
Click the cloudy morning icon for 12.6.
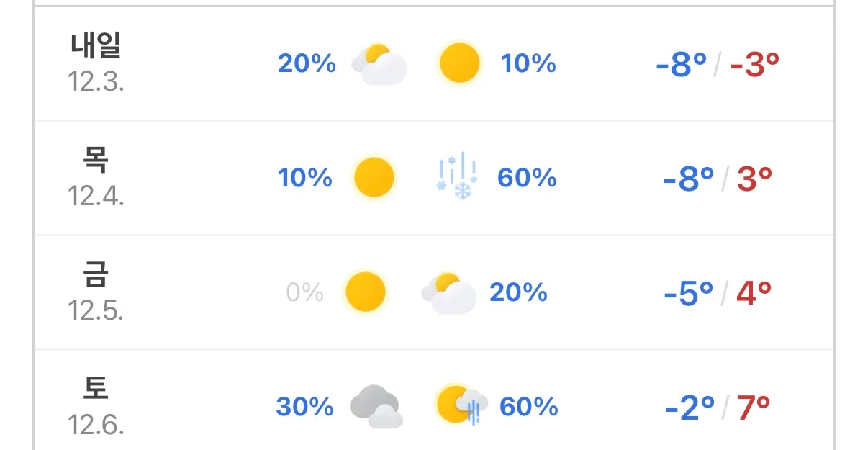[376, 407]
